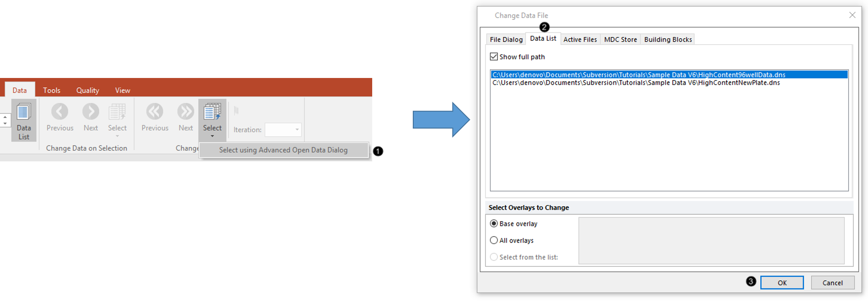This screenshot has width=868, height=302.
Task: Select HighContent96wellData.dns file row
Action: [669, 75]
